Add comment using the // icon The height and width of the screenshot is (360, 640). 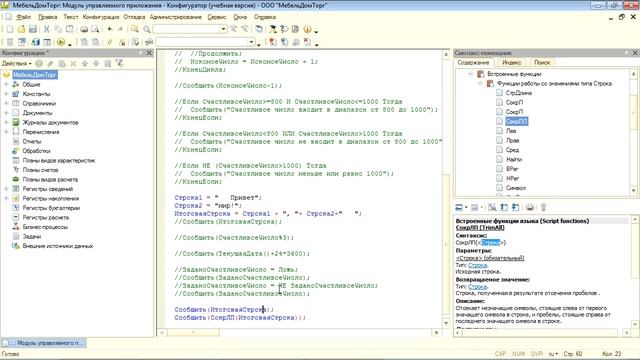[110, 42]
